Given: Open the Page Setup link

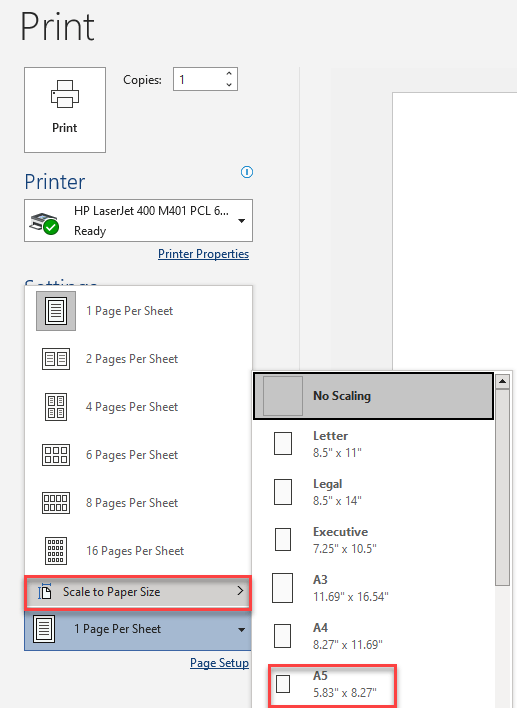Looking at the screenshot, I should [x=219, y=663].
